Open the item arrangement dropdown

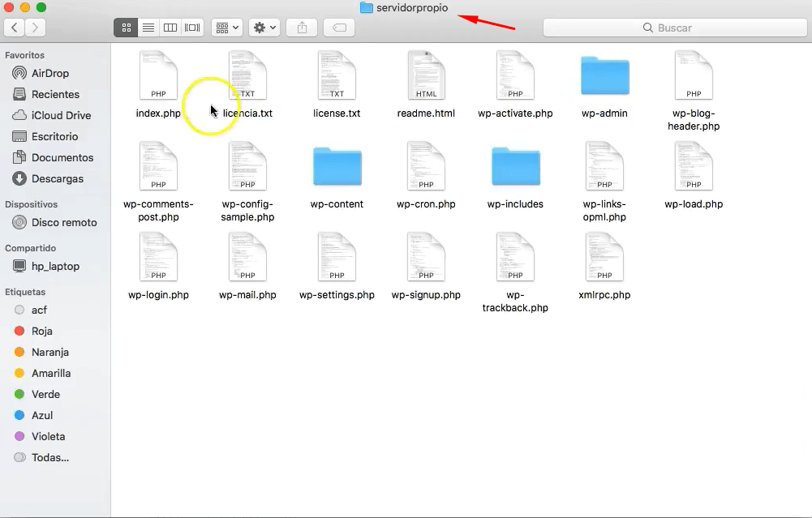pyautogui.click(x=227, y=28)
